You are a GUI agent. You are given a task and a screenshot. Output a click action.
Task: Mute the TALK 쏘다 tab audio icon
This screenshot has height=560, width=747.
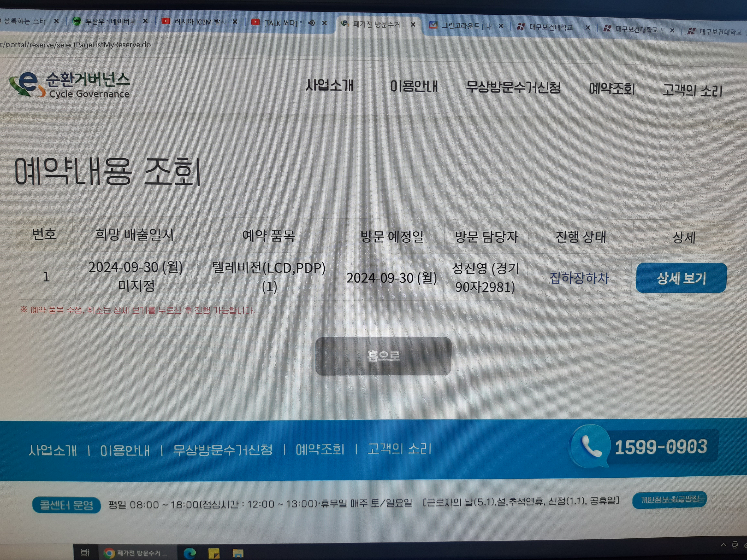tap(311, 23)
